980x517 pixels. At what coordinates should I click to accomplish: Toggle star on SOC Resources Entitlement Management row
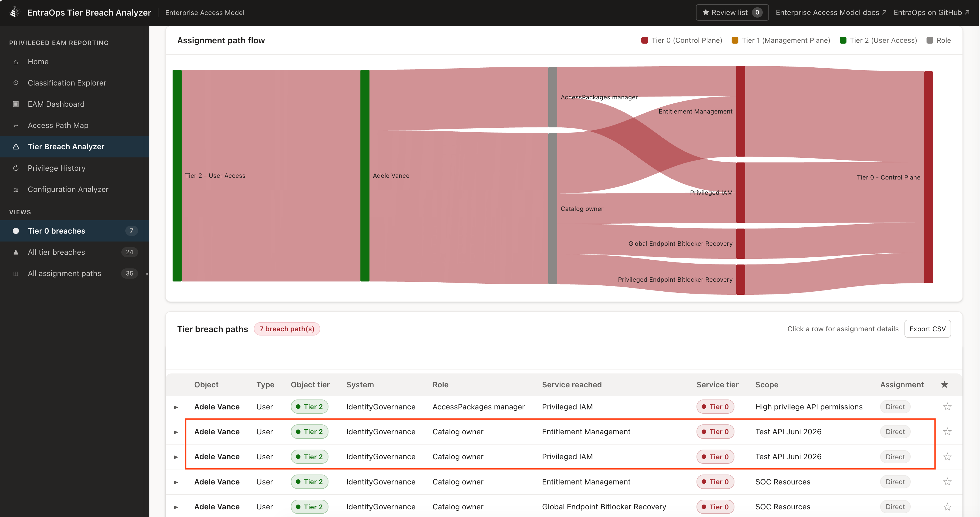click(x=947, y=482)
